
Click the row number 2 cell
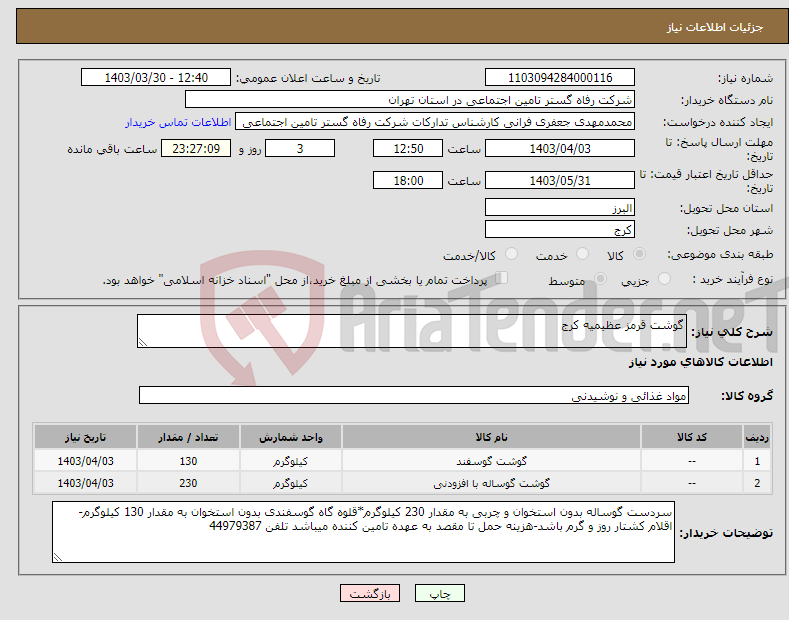tap(757, 483)
